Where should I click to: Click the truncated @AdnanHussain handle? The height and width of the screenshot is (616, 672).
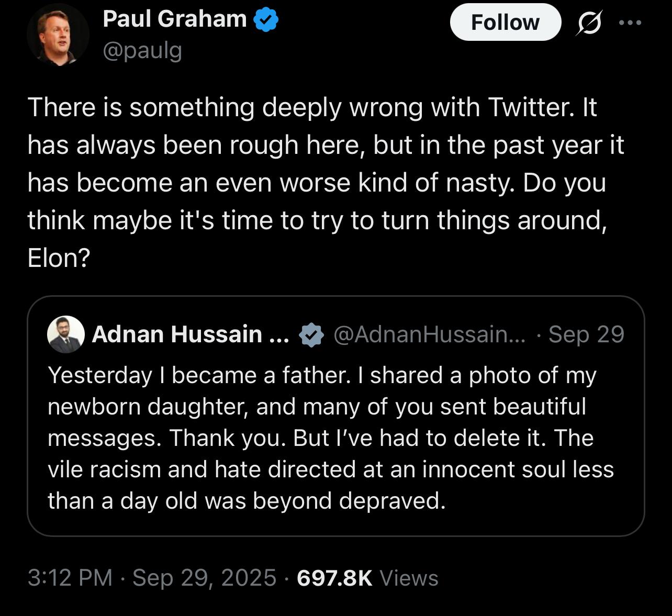(x=429, y=334)
